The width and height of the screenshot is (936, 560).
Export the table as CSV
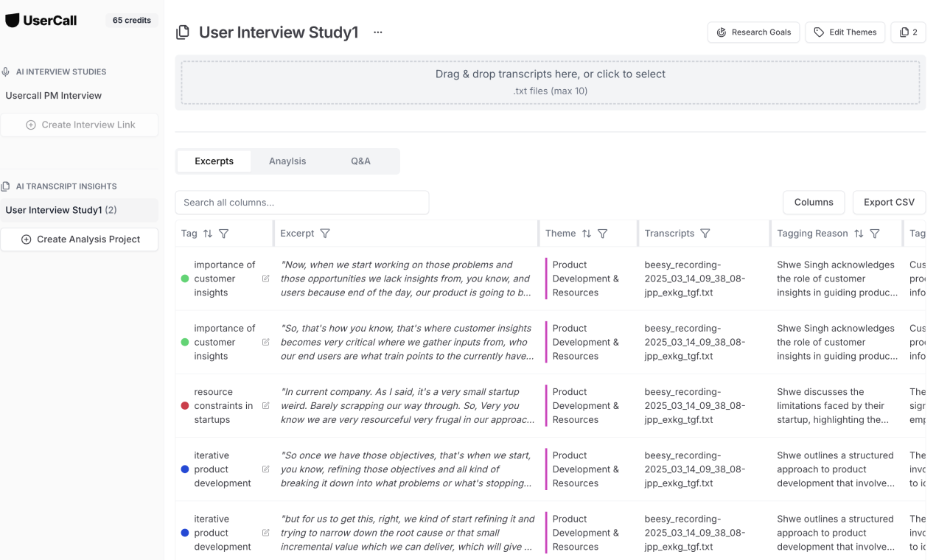click(x=889, y=203)
